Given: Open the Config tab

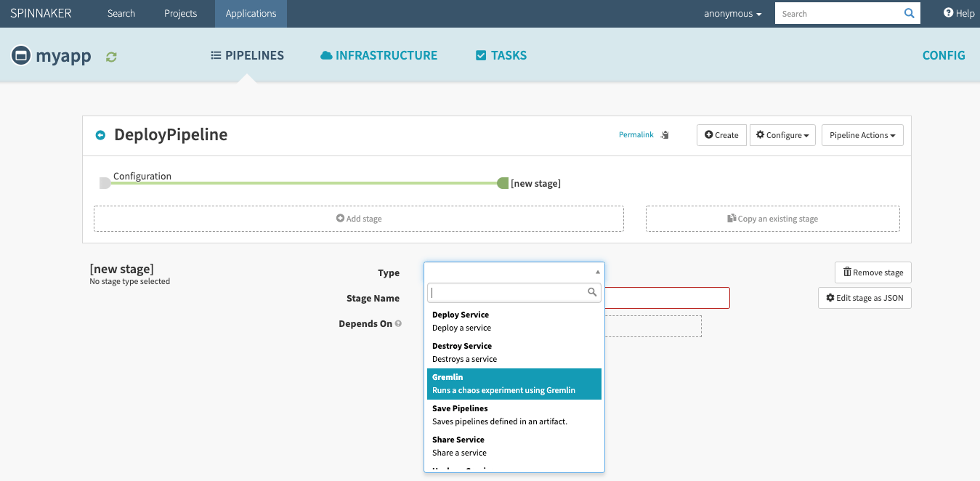Looking at the screenshot, I should 944,55.
